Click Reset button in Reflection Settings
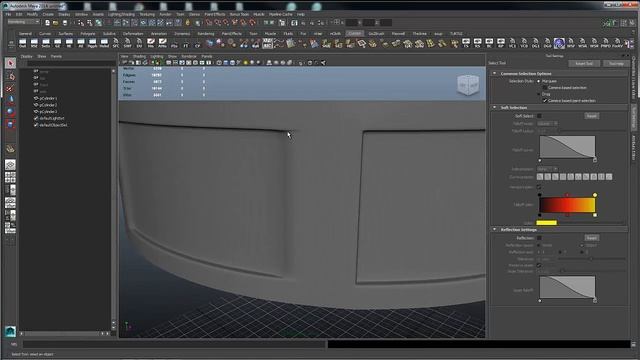 point(591,238)
